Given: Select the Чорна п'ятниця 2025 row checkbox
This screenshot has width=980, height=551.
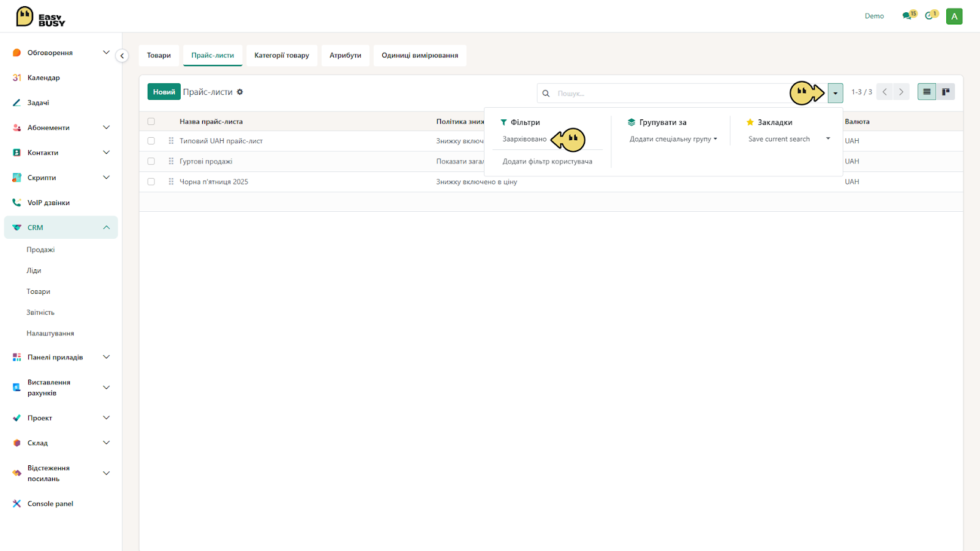Looking at the screenshot, I should (151, 182).
